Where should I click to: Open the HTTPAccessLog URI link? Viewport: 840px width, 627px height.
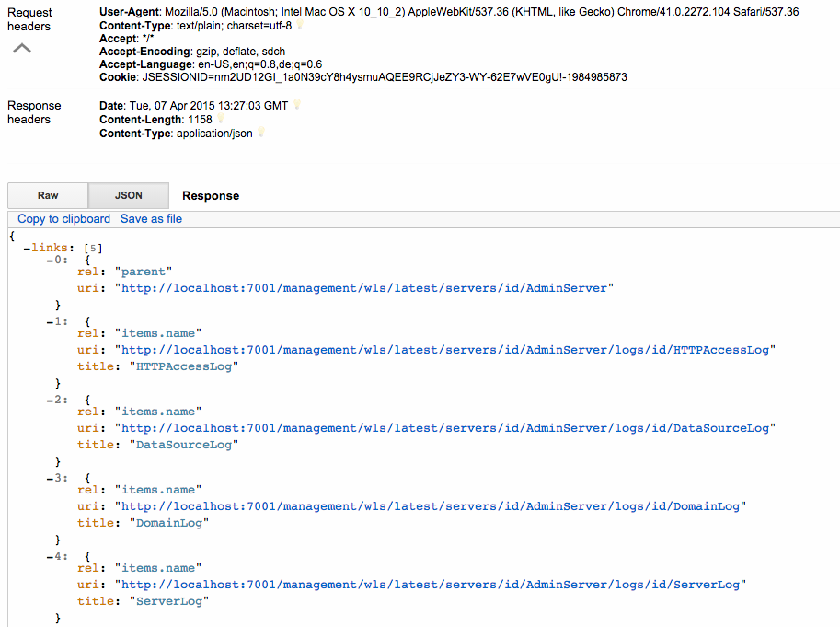click(x=448, y=350)
